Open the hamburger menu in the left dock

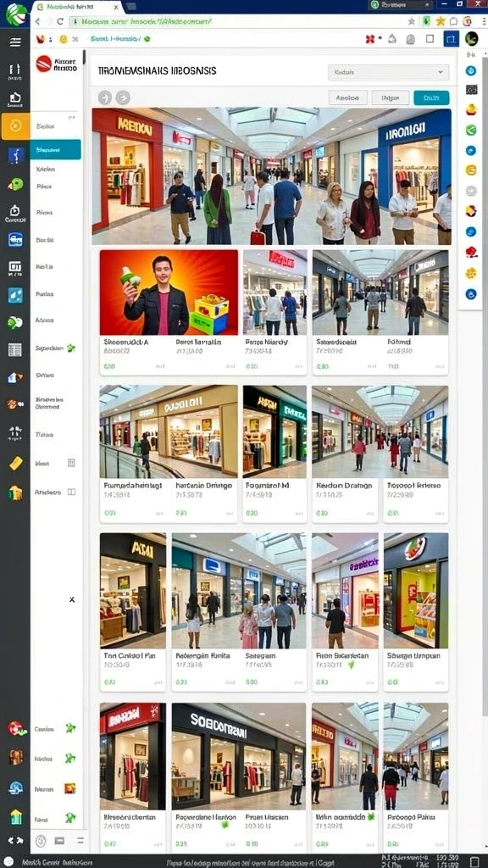pos(15,42)
